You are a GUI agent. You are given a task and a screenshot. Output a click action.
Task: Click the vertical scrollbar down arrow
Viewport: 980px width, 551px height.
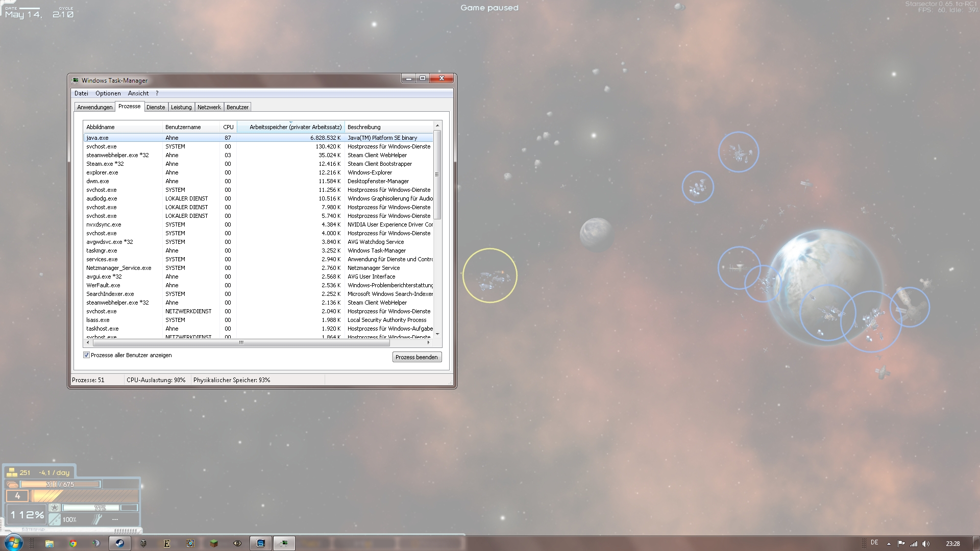(437, 334)
